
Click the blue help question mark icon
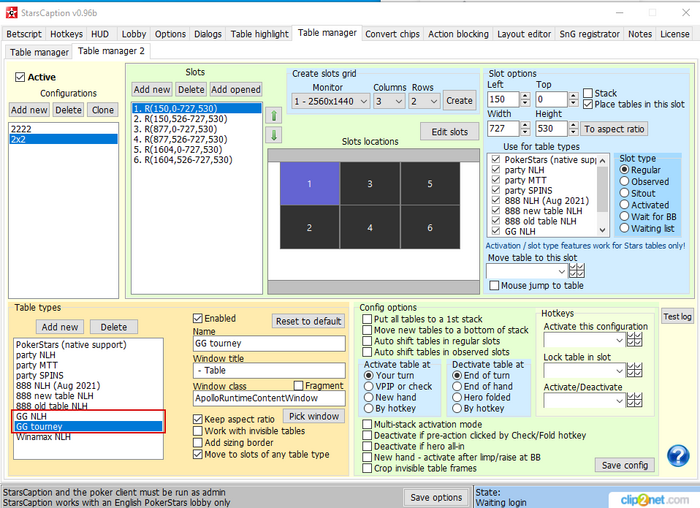678,456
